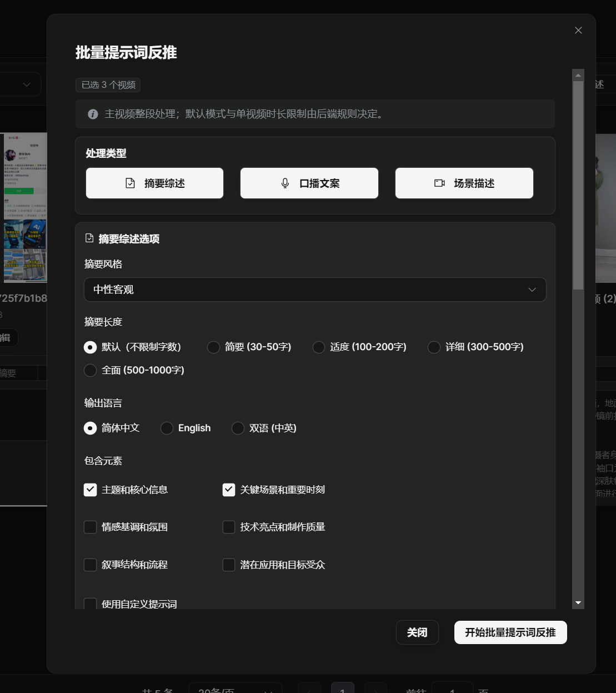The width and height of the screenshot is (616, 693).
Task: Click the 批量提示词反推 dialog title
Action: 126,53
